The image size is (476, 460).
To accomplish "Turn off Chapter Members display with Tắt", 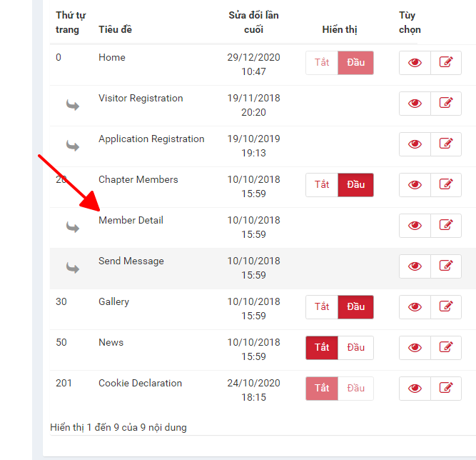I will coord(322,185).
